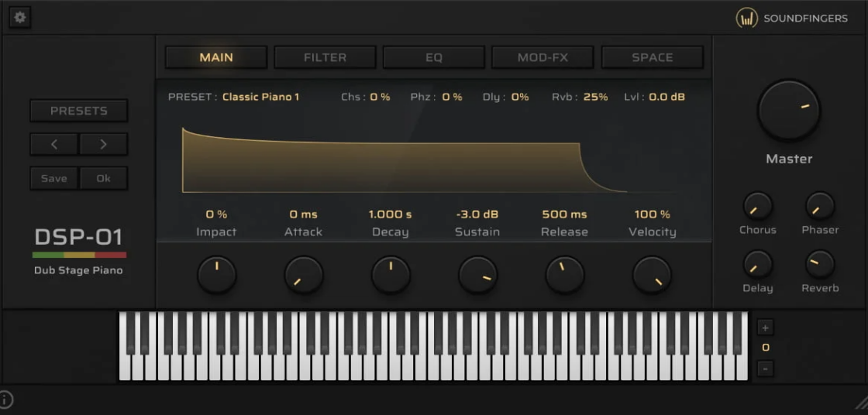Raise keyboard octave with plus button
The height and width of the screenshot is (415, 868).
pyautogui.click(x=765, y=328)
